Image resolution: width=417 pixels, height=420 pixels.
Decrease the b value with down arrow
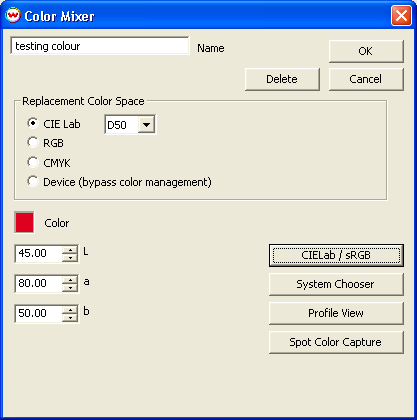(70, 317)
